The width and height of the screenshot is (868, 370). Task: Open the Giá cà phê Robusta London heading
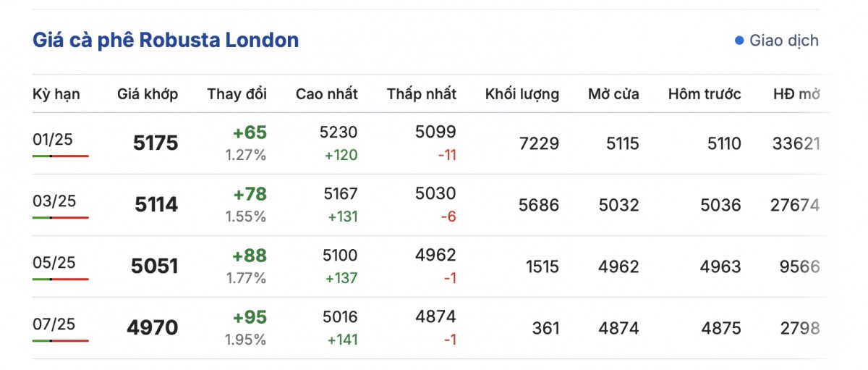[x=166, y=40]
